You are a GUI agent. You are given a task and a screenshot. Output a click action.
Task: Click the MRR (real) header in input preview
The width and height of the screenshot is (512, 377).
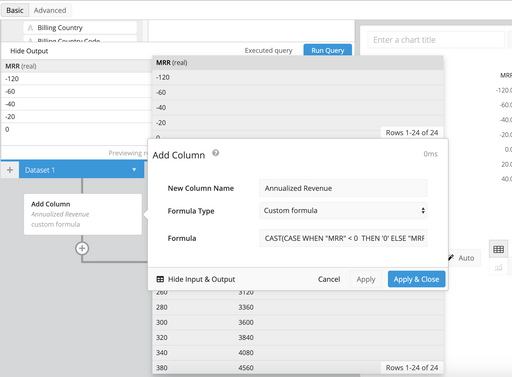172,62
